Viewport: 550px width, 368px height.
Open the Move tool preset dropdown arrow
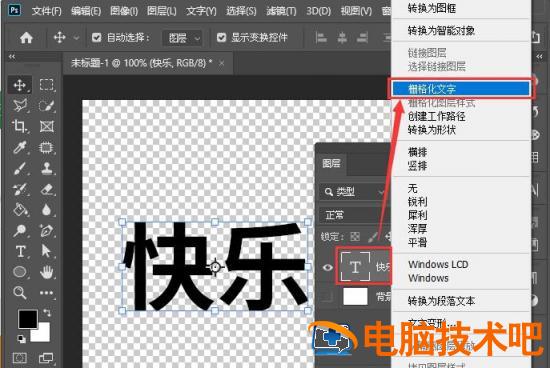(x=76, y=38)
